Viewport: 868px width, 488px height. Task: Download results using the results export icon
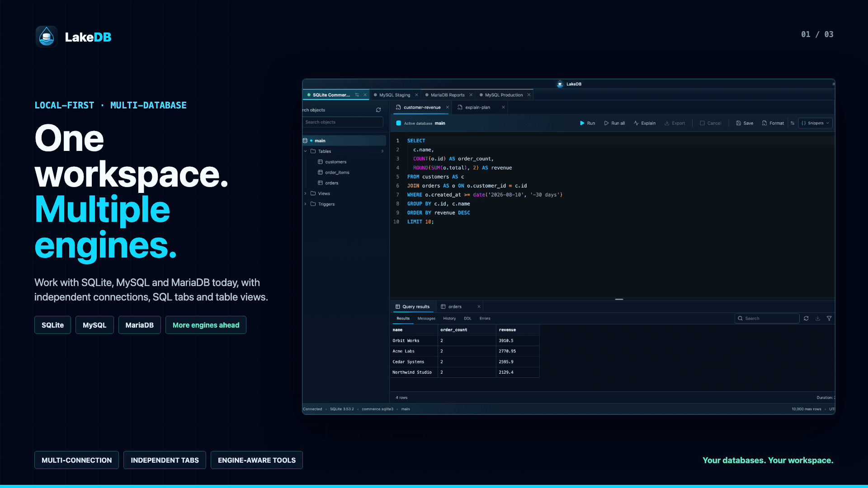(818, 319)
